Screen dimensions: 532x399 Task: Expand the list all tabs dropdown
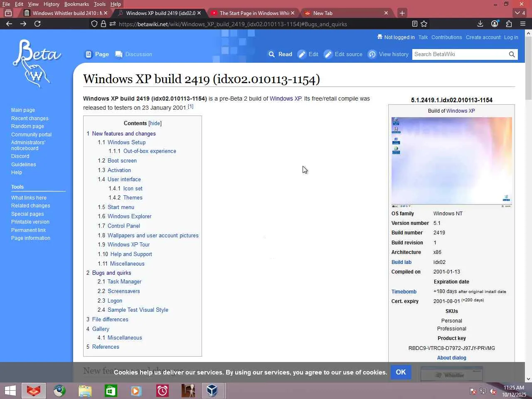click(x=520, y=13)
